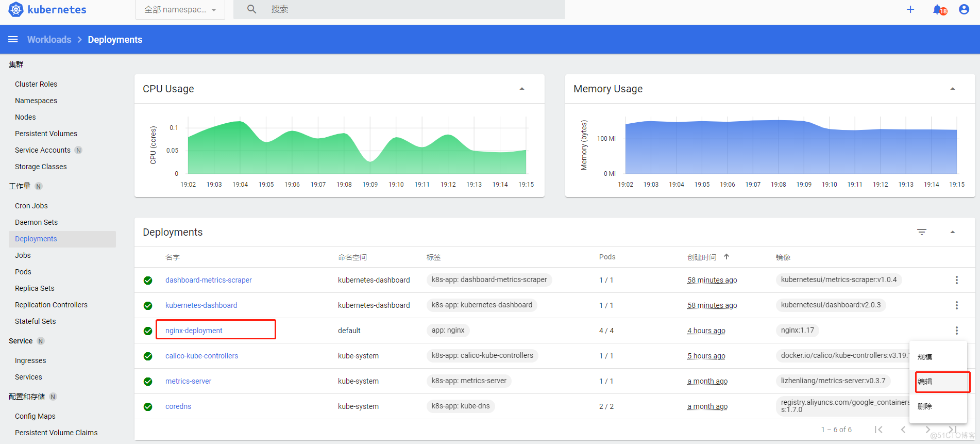The width and height of the screenshot is (980, 444).
Task: Go to Ingresses in sidebar
Action: (x=30, y=360)
